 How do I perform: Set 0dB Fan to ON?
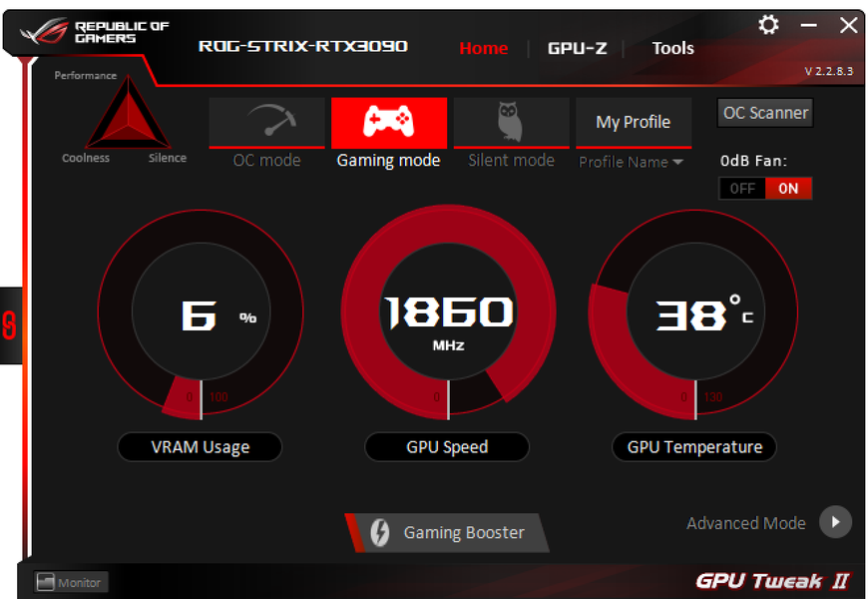[788, 189]
